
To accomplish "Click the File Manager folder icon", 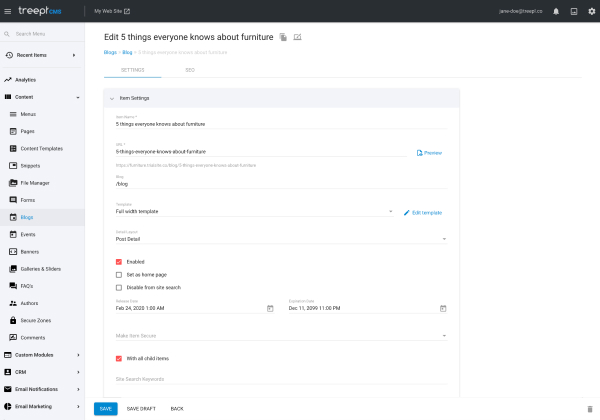I will pos(13,183).
